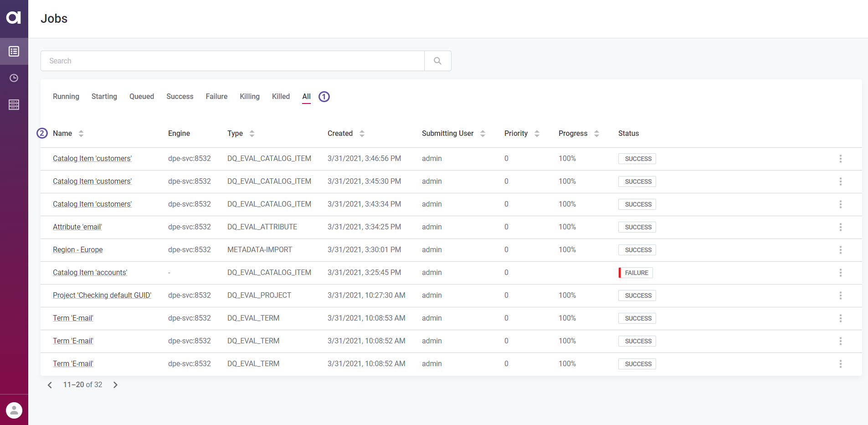
Task: Open the user profile avatar at bottom left
Action: (14, 409)
